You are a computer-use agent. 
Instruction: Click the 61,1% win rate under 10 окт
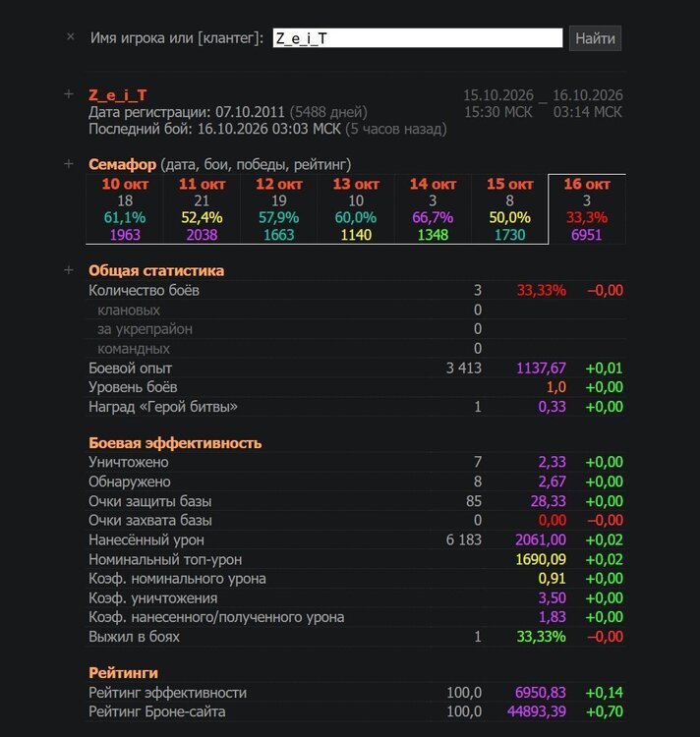click(x=125, y=217)
